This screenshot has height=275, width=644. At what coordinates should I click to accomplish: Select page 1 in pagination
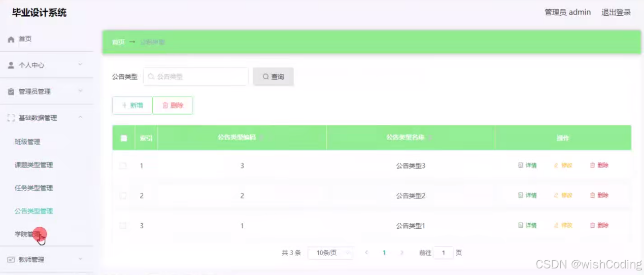tap(384, 253)
